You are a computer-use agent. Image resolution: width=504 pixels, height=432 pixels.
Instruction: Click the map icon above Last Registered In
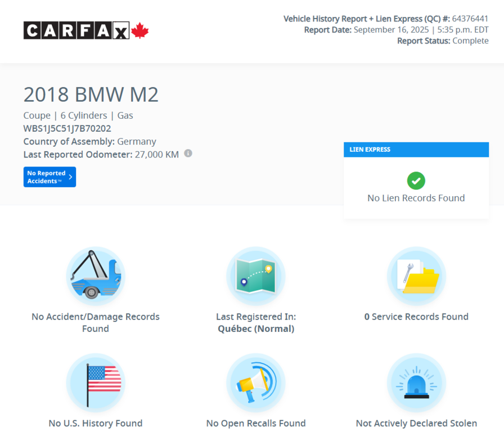pos(256,276)
